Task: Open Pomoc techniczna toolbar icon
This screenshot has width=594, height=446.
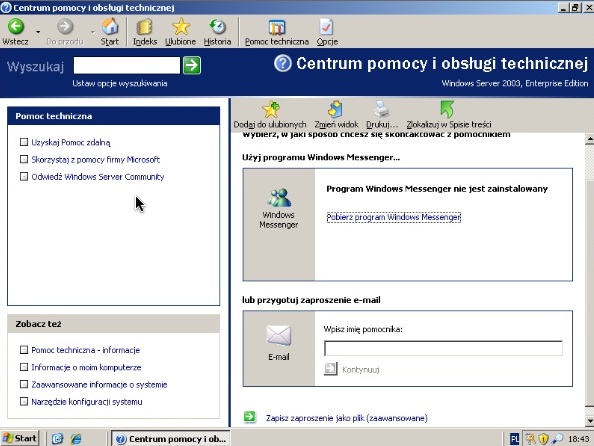Action: pos(277,32)
